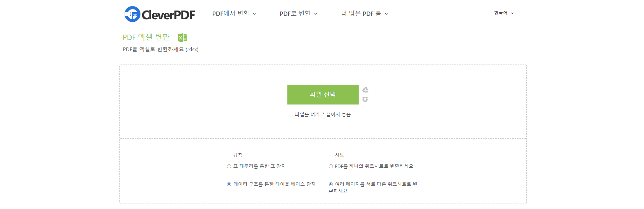The image size is (644, 209).
Task: Click the Excel icon beside the page title
Action: [183, 37]
